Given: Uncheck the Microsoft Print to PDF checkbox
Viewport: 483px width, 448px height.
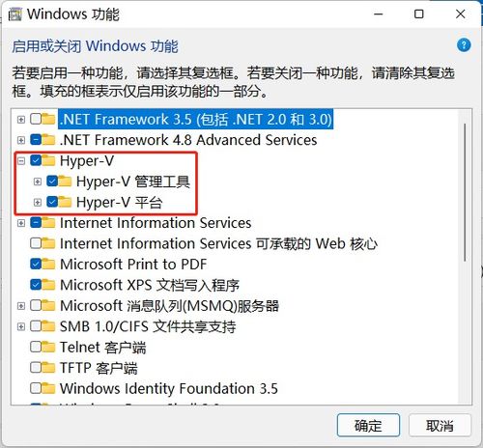Looking at the screenshot, I should (36, 264).
